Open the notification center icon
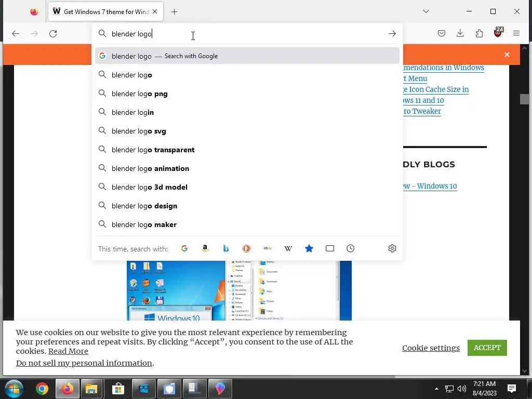This screenshot has width=532, height=399. (512, 389)
